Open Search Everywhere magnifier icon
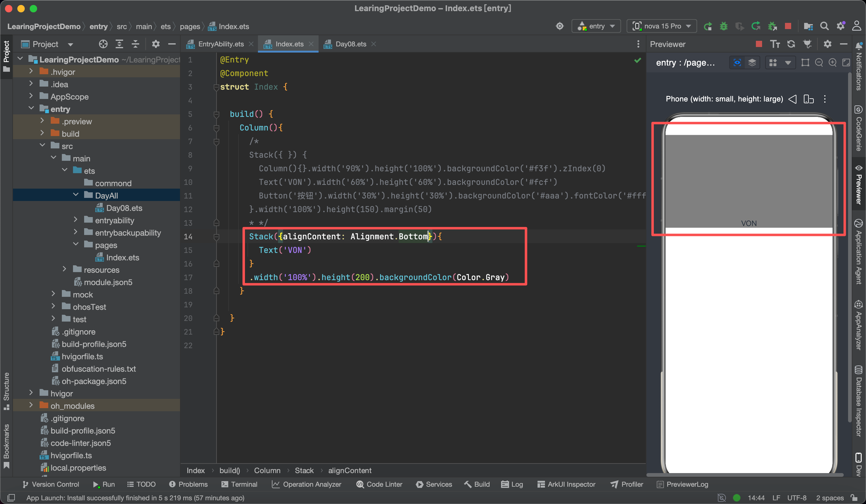This screenshot has width=866, height=504. [824, 27]
